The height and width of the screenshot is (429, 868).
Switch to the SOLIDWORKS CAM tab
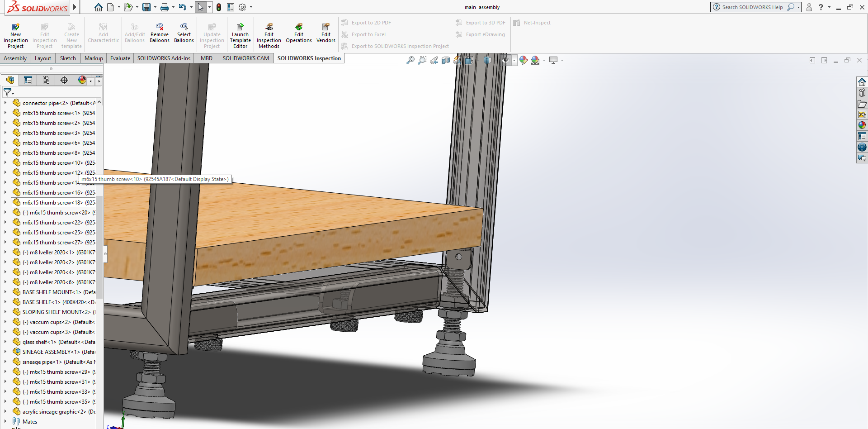[x=245, y=58]
